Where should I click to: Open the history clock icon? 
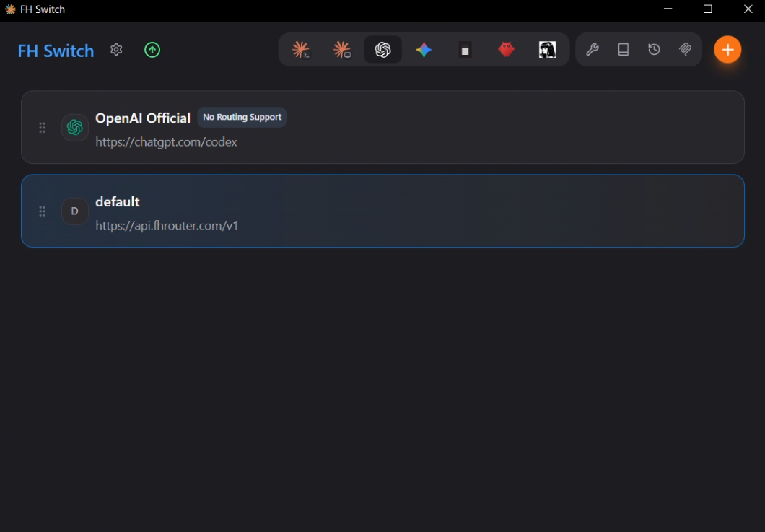655,49
